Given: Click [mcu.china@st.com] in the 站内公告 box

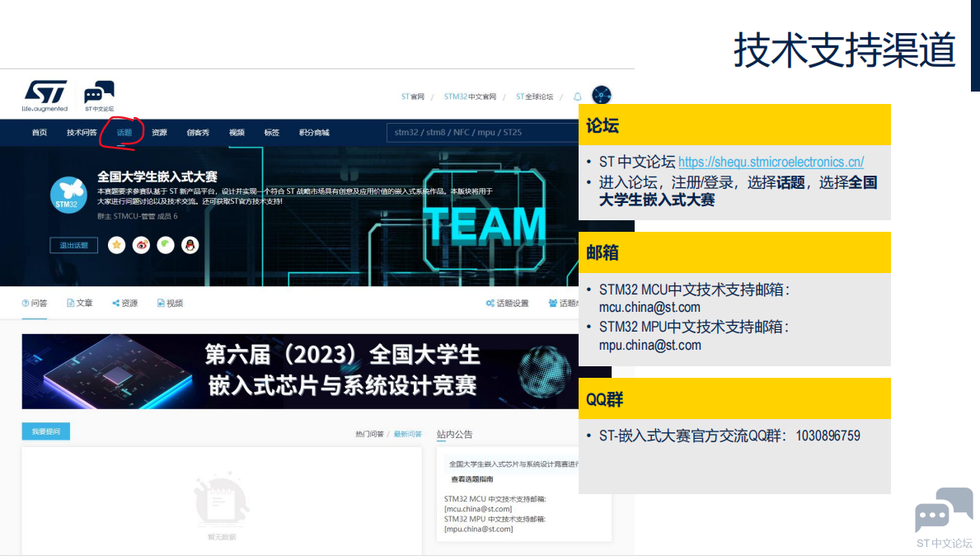Looking at the screenshot, I should tap(478, 509).
